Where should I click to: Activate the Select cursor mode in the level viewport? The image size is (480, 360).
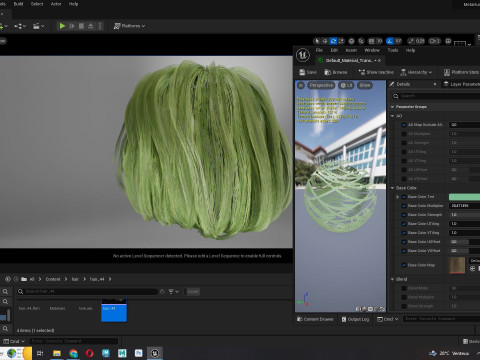317,41
